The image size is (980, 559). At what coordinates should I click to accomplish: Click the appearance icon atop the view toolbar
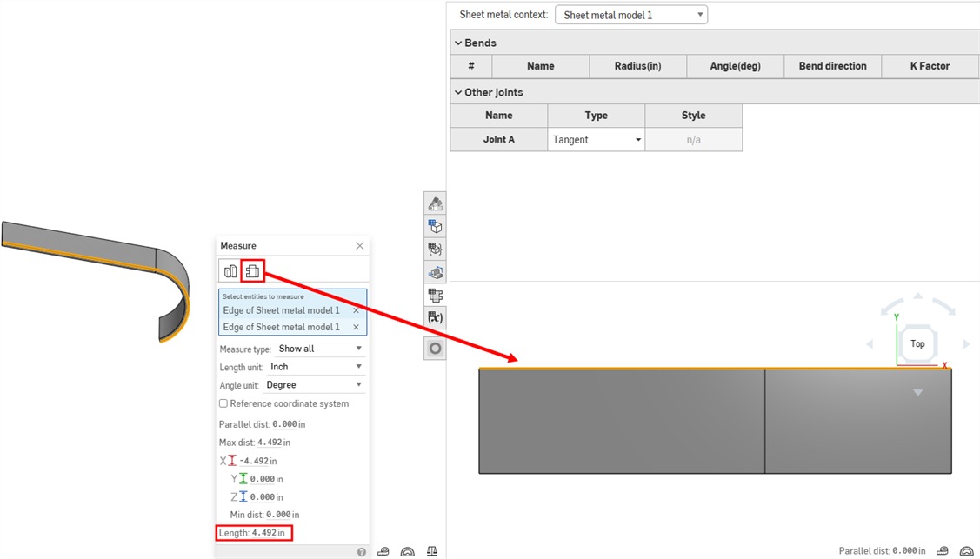coord(435,203)
